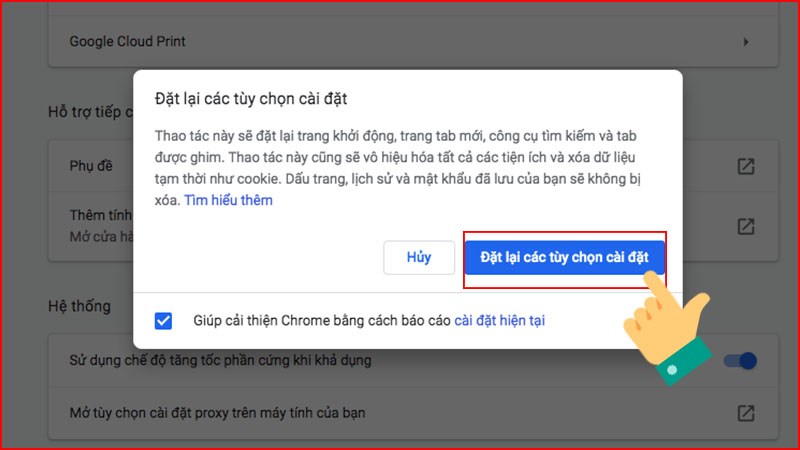Click the proxy settings external link icon

[x=745, y=412]
